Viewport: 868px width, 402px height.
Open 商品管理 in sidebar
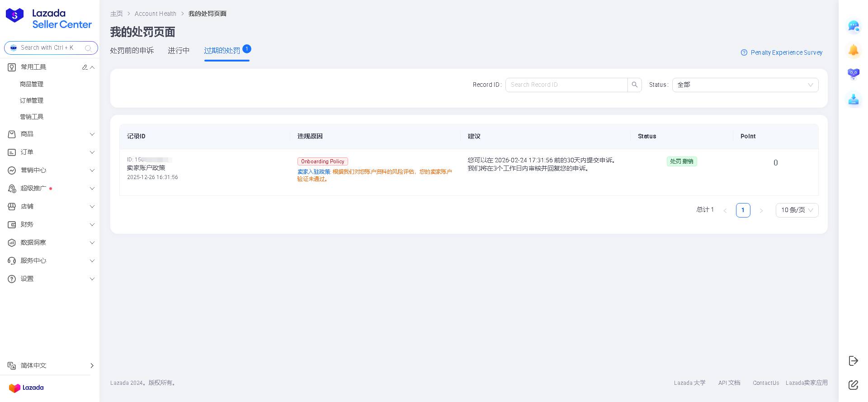click(x=32, y=84)
